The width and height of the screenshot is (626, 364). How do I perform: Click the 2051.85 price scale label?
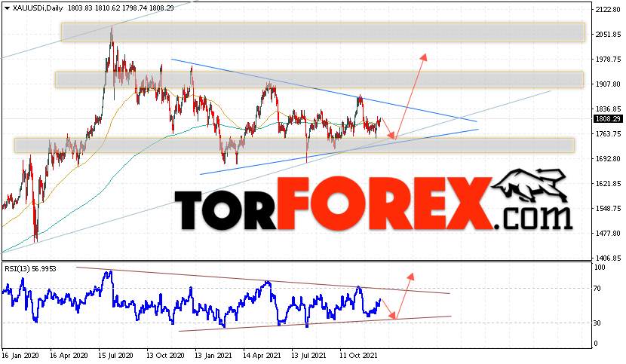[x=608, y=35]
